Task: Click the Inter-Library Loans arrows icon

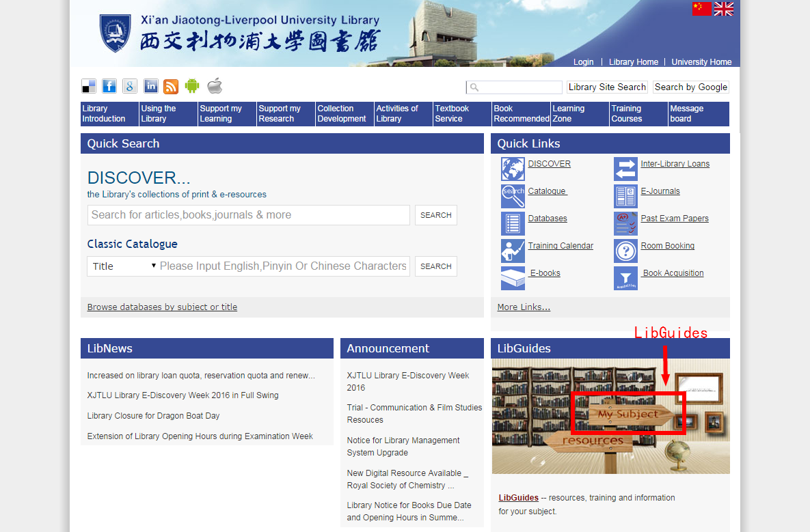Action: [x=625, y=169]
